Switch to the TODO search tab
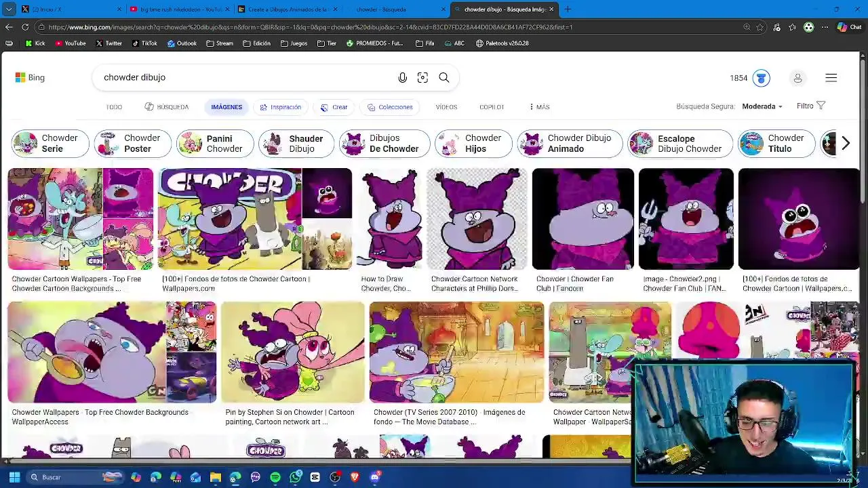Viewport: 868px width, 488px height. [x=114, y=107]
